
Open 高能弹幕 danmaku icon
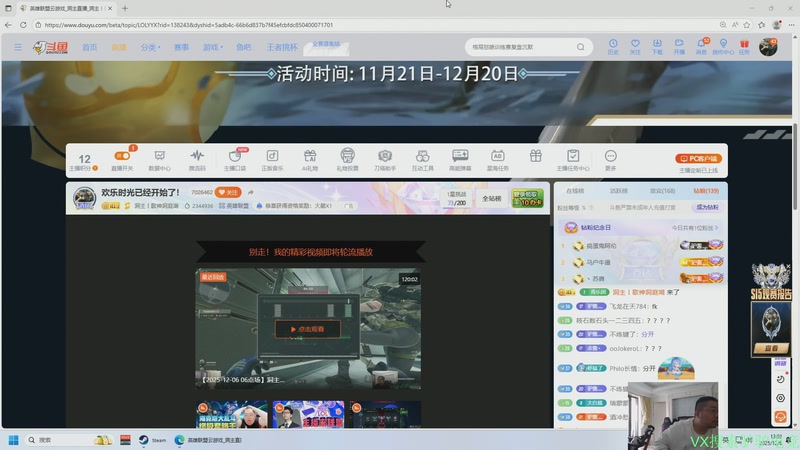click(x=460, y=160)
